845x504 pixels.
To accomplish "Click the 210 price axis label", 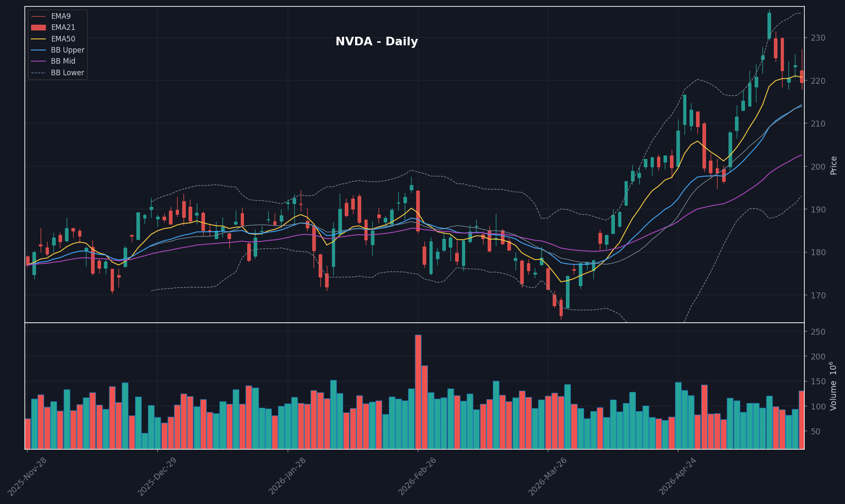I will click(x=818, y=124).
